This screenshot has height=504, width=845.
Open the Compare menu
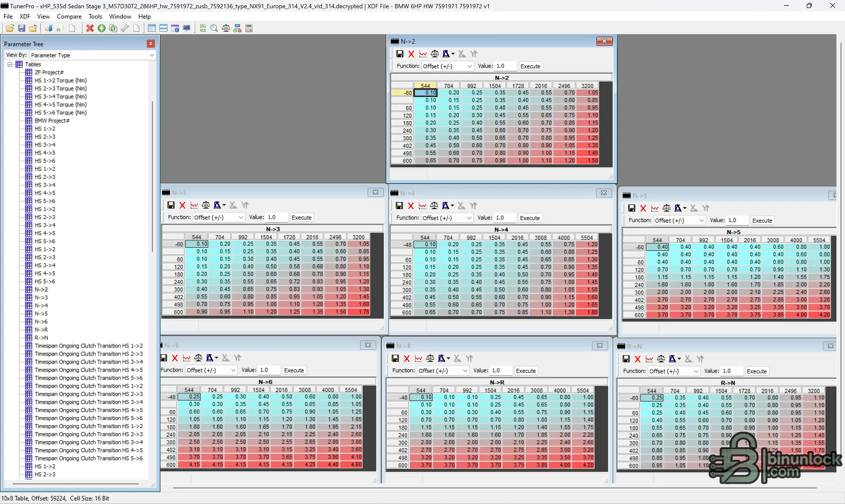[x=69, y=16]
